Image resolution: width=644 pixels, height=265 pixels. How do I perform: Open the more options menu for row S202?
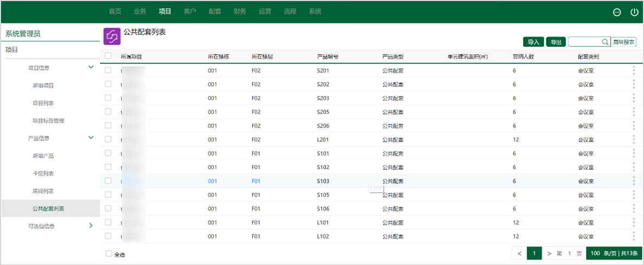[634, 84]
